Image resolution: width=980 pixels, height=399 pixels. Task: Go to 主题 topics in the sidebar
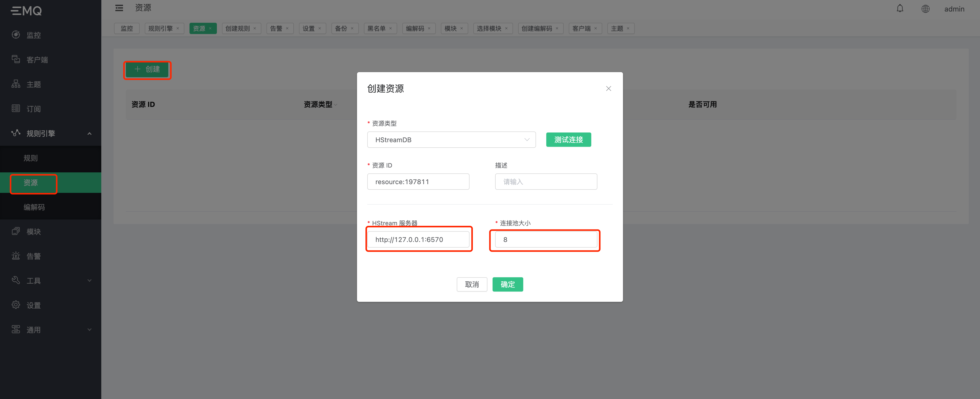coord(34,84)
